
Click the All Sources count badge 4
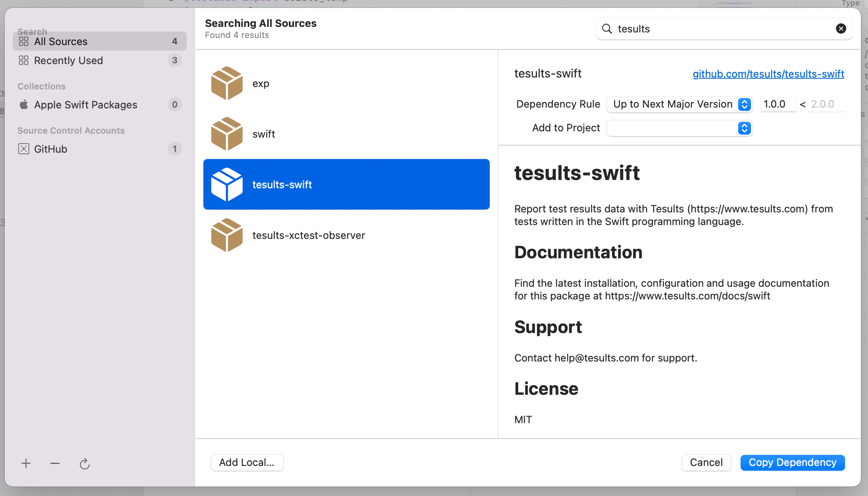pos(174,41)
